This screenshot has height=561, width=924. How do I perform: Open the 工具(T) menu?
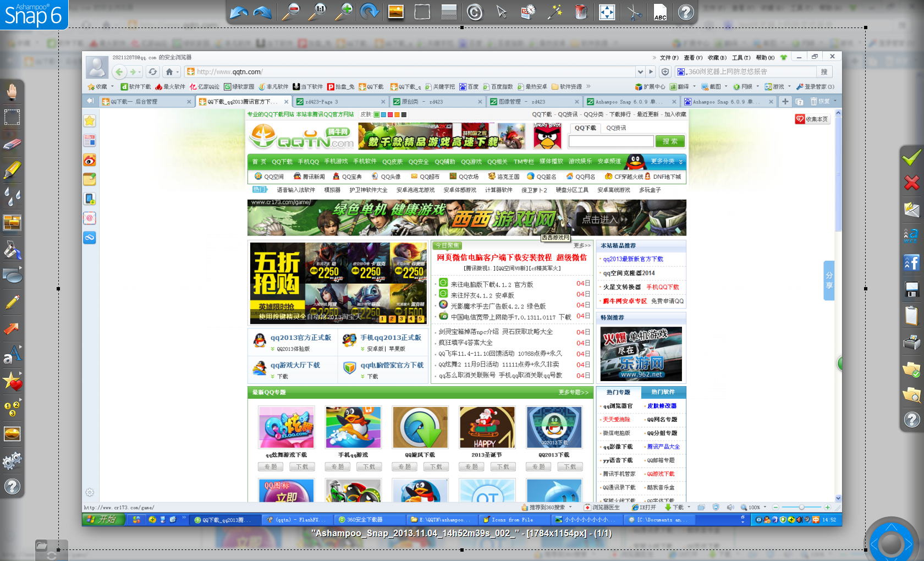741,57
